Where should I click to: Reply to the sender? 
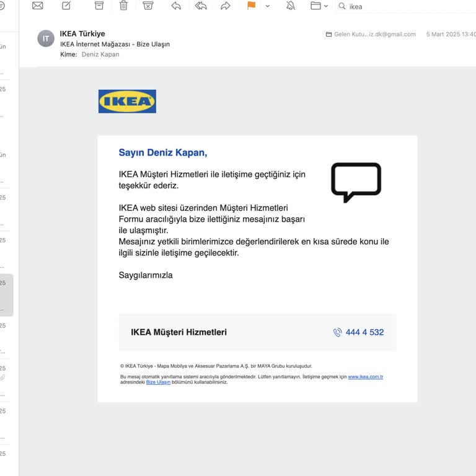(x=176, y=6)
